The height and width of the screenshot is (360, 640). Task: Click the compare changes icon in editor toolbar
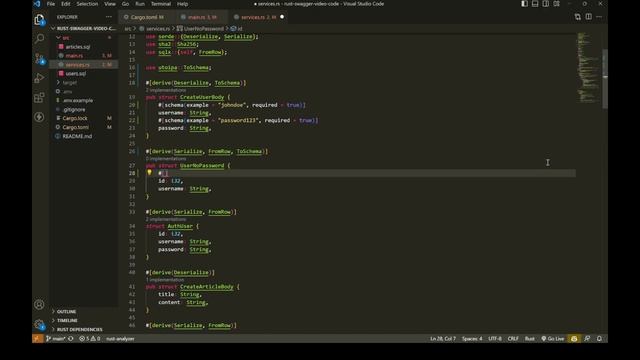click(578, 17)
